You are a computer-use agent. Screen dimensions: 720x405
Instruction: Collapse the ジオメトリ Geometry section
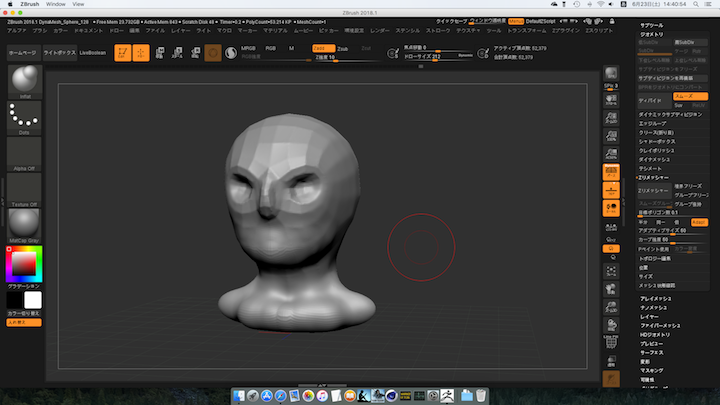point(652,34)
